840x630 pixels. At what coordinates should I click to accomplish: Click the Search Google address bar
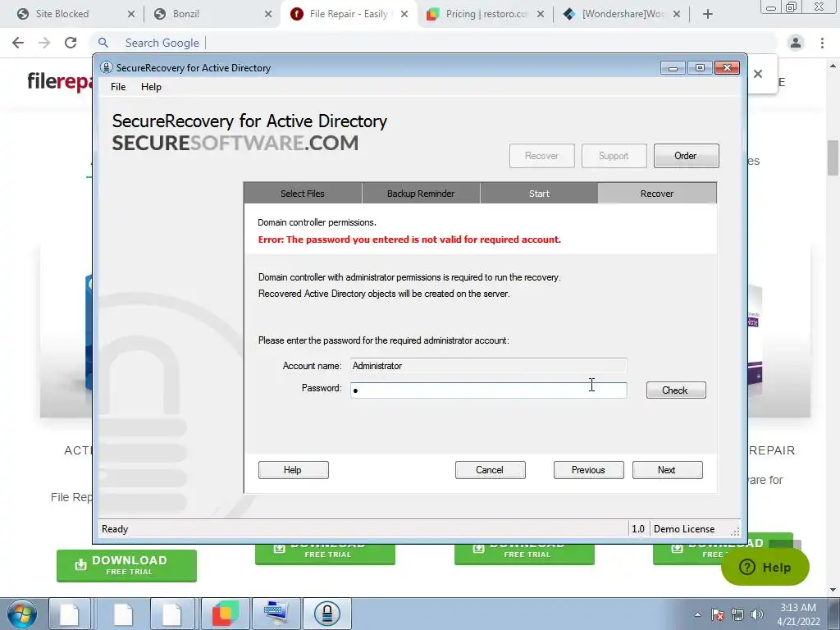click(x=434, y=43)
